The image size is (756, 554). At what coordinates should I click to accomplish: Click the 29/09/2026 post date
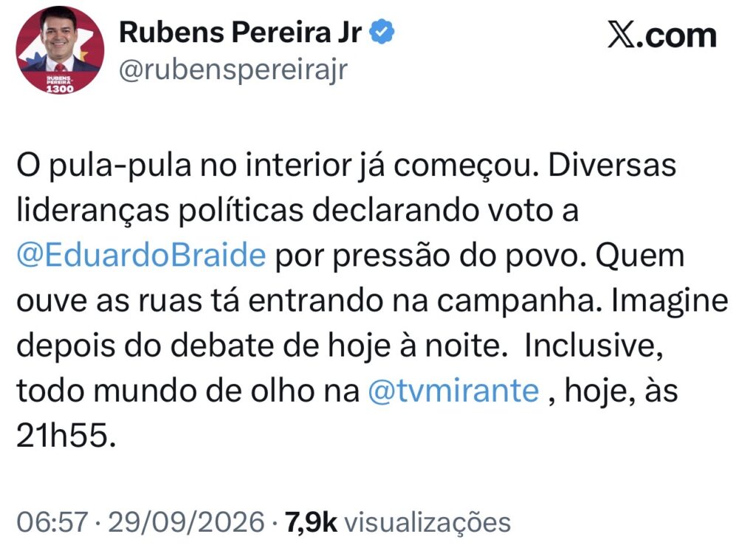pos(187,522)
